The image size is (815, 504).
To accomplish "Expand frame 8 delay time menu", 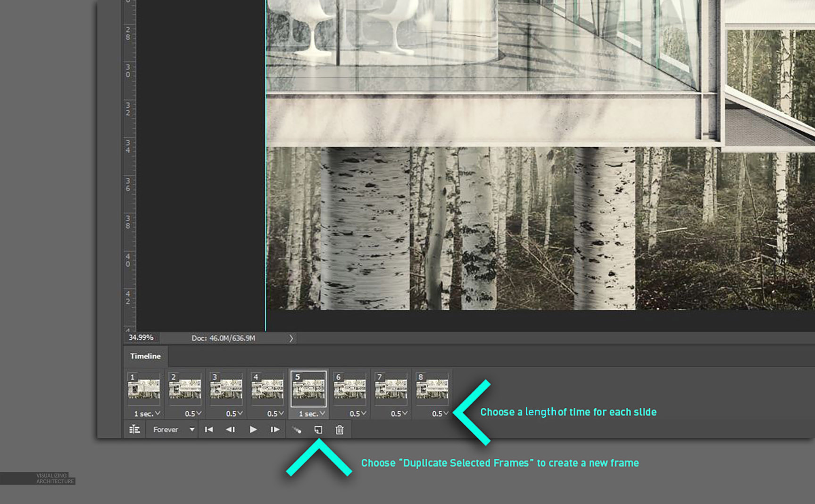I will pyautogui.click(x=440, y=413).
